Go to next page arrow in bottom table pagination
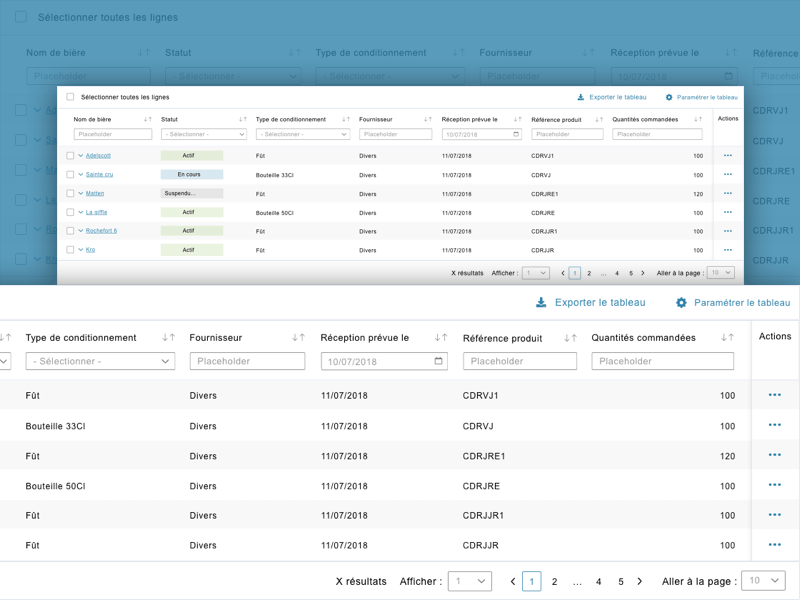Image resolution: width=800 pixels, height=600 pixels. coord(639,581)
